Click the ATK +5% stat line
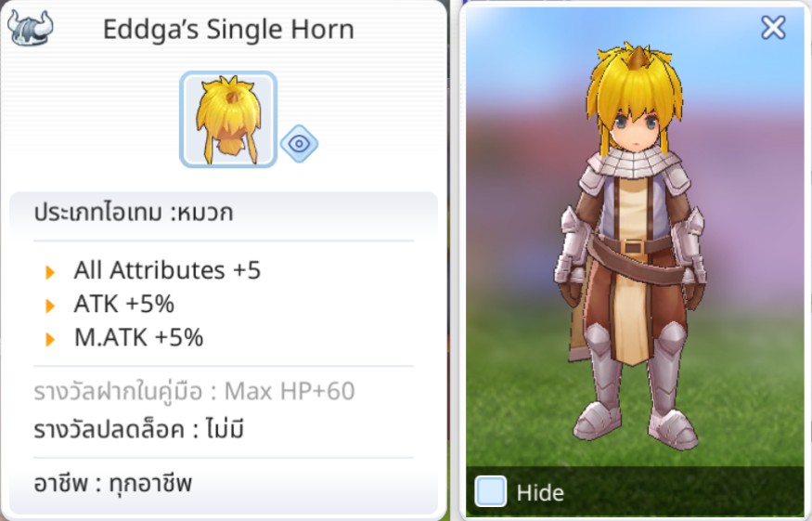The width and height of the screenshot is (812, 521). [x=123, y=304]
